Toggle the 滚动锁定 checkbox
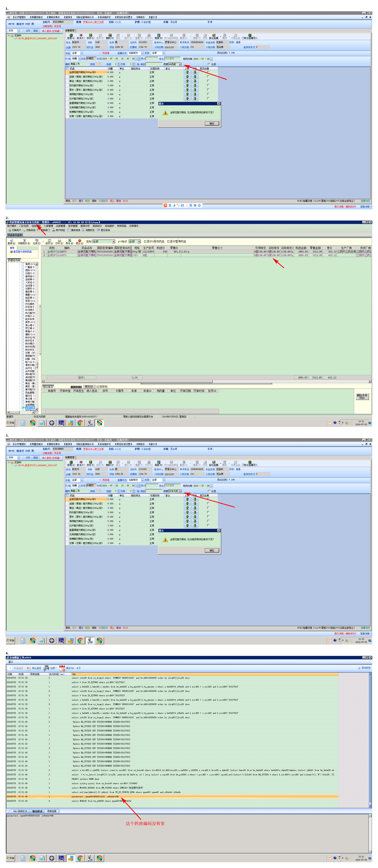This screenshot has height=868, width=378. coord(359,668)
